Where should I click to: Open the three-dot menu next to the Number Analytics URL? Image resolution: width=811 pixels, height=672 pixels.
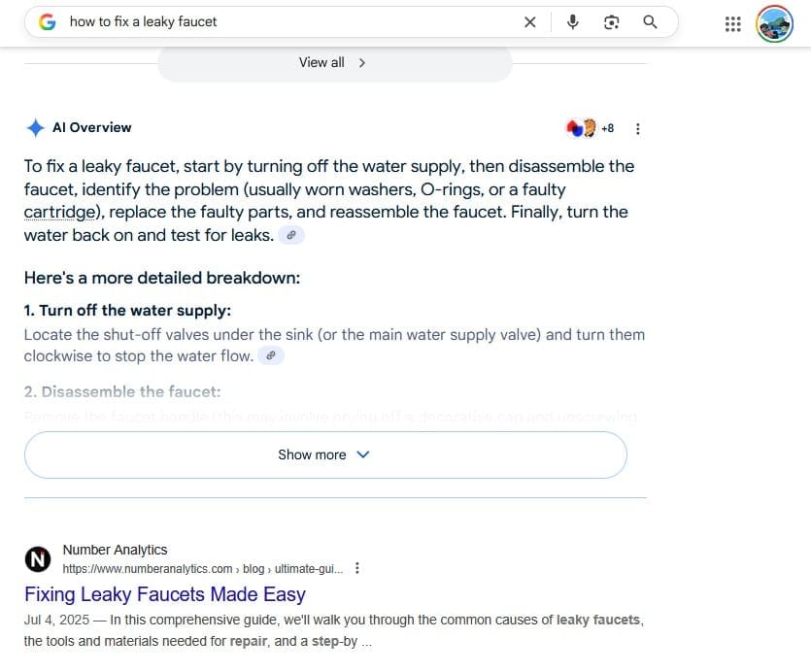pyautogui.click(x=357, y=568)
